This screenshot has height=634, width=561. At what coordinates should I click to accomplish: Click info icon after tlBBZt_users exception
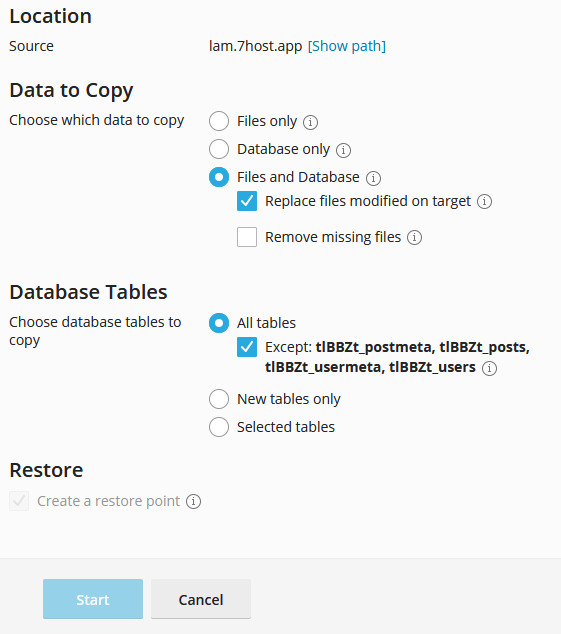pyautogui.click(x=489, y=368)
